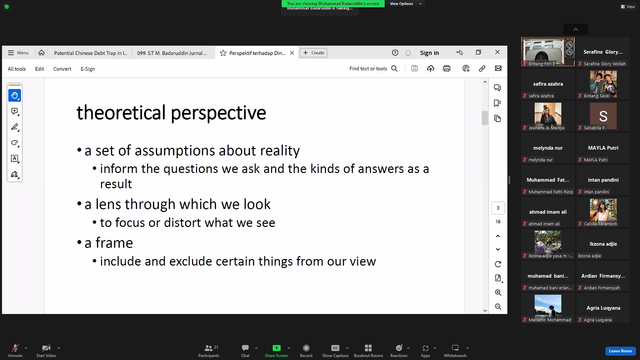Expand video options arrow next to Start Video
Viewport: 640px width, 360px height.
(x=58, y=348)
